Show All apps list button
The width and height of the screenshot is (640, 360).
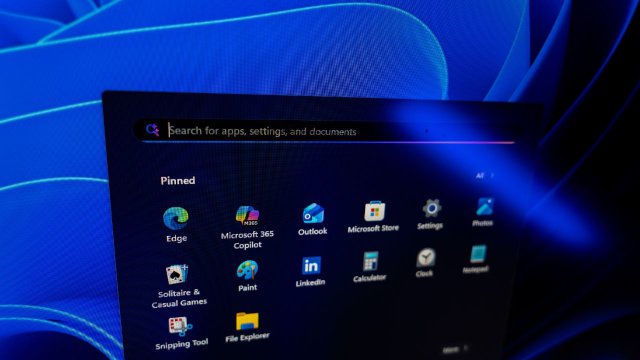(485, 176)
